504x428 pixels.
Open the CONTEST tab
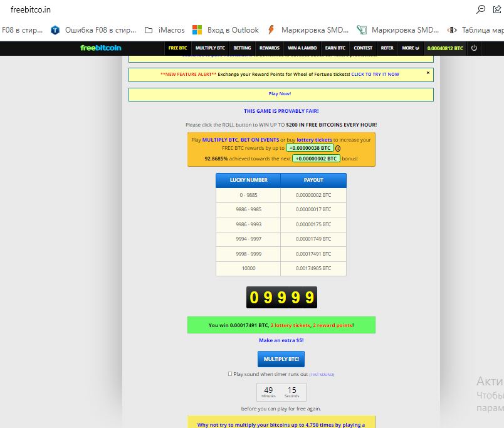(x=363, y=48)
